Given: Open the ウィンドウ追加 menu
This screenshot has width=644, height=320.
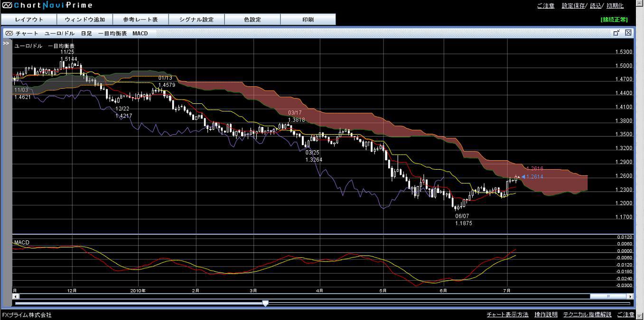Looking at the screenshot, I should tap(85, 19).
